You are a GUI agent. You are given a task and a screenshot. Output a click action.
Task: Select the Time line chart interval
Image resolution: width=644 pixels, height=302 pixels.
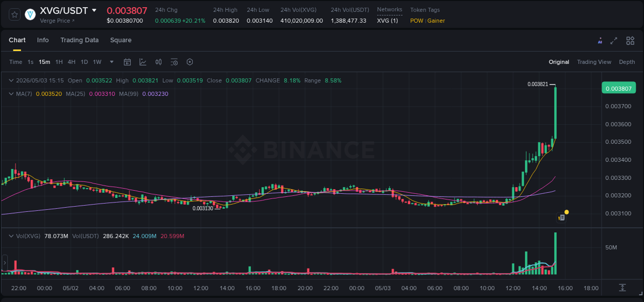click(x=15, y=62)
